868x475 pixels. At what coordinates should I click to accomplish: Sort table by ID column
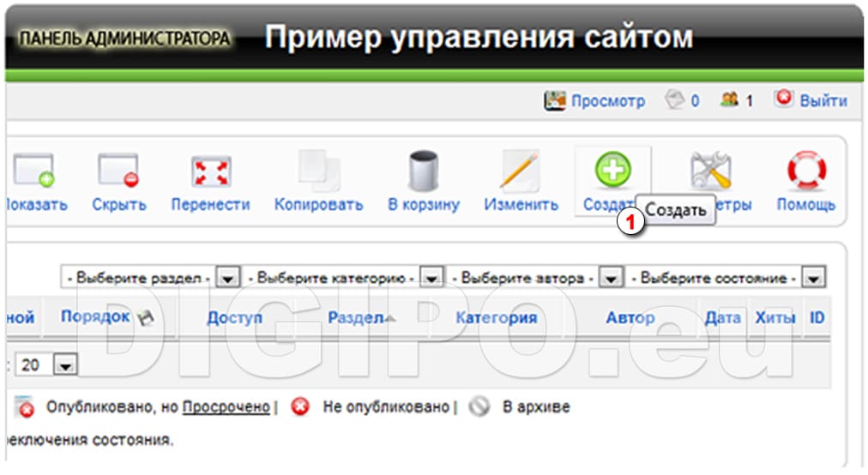click(817, 318)
